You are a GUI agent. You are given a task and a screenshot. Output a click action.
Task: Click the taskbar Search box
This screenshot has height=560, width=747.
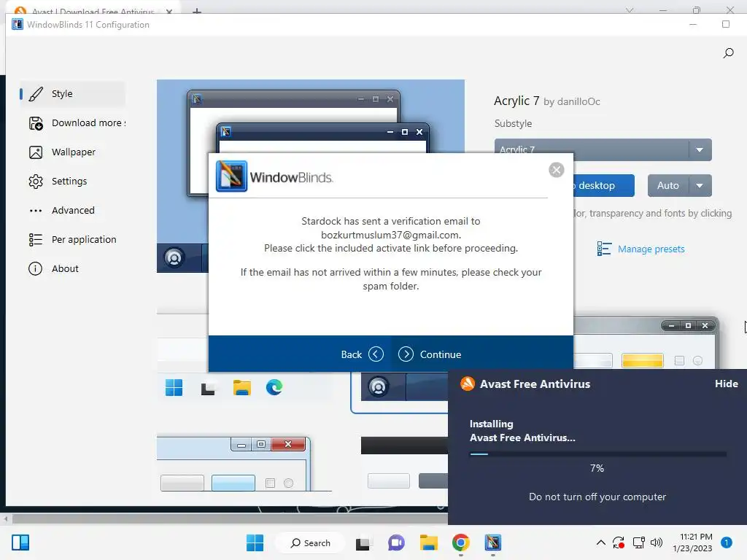(310, 542)
